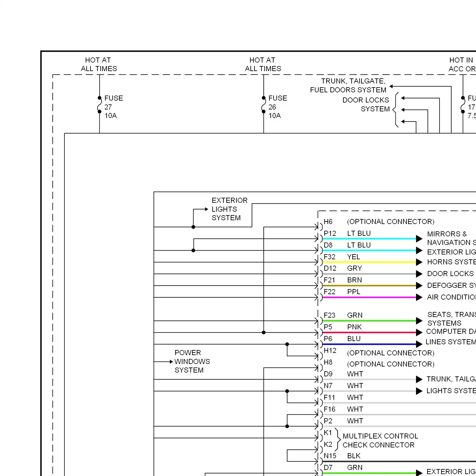Select the K1 pin label
This screenshot has width=476, height=476.
328,433
